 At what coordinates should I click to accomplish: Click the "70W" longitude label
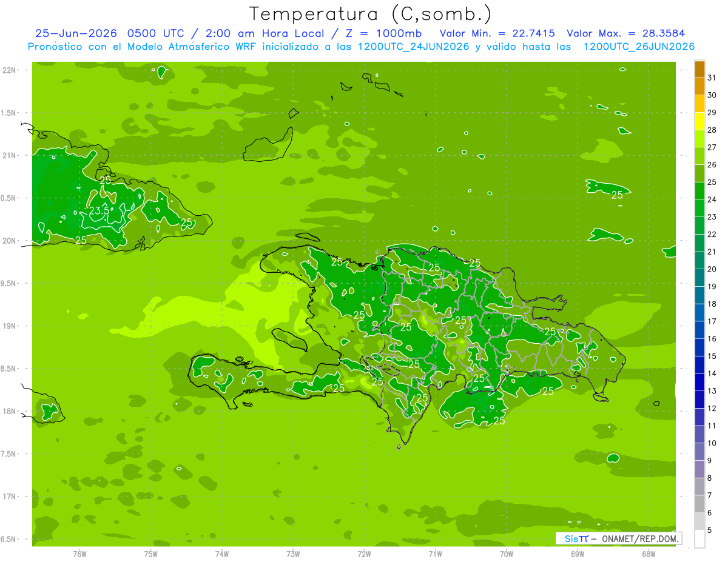pos(507,554)
